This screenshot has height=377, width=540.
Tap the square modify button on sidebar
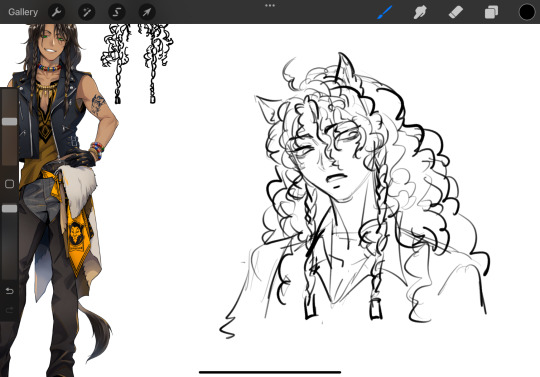coord(9,184)
